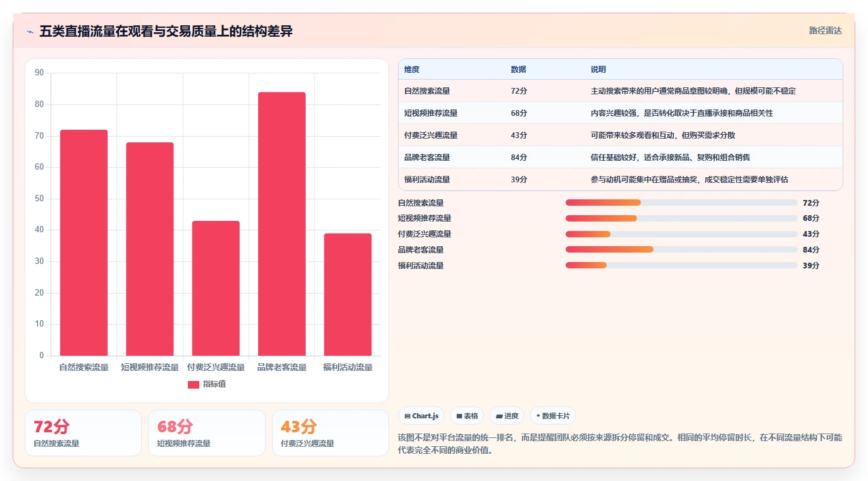Click the red 指标值 legend swatch
Screen dimensions: 868x481
point(194,384)
